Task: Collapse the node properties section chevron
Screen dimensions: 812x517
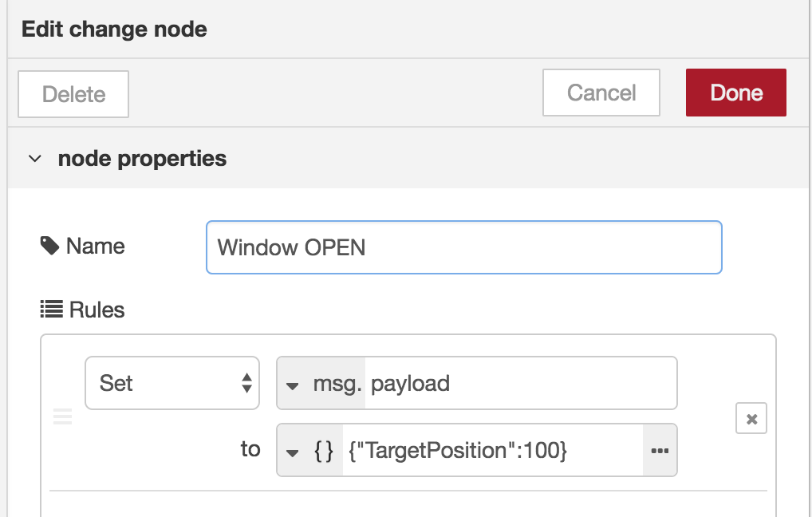Action: [34, 159]
